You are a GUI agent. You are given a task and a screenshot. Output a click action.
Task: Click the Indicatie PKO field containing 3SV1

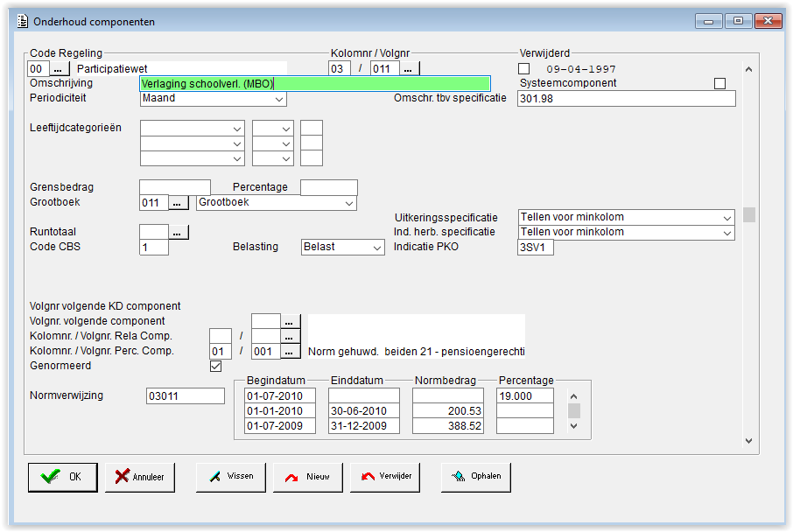536,248
